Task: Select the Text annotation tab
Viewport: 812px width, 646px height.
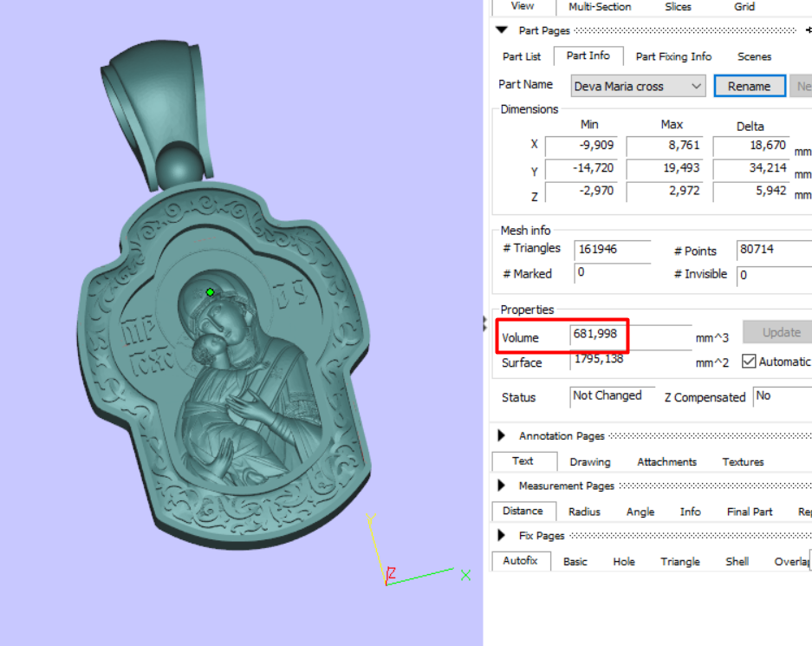Action: [523, 461]
